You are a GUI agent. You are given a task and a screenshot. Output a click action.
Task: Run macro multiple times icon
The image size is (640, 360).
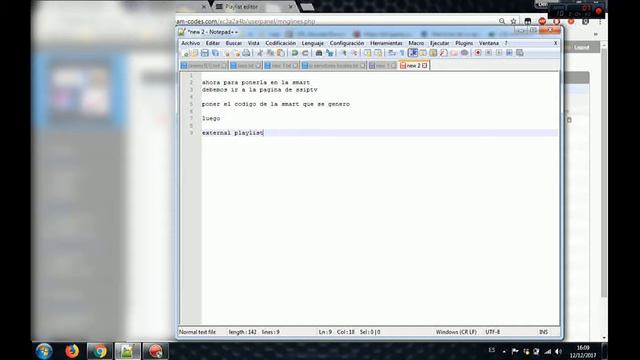tap(509, 53)
